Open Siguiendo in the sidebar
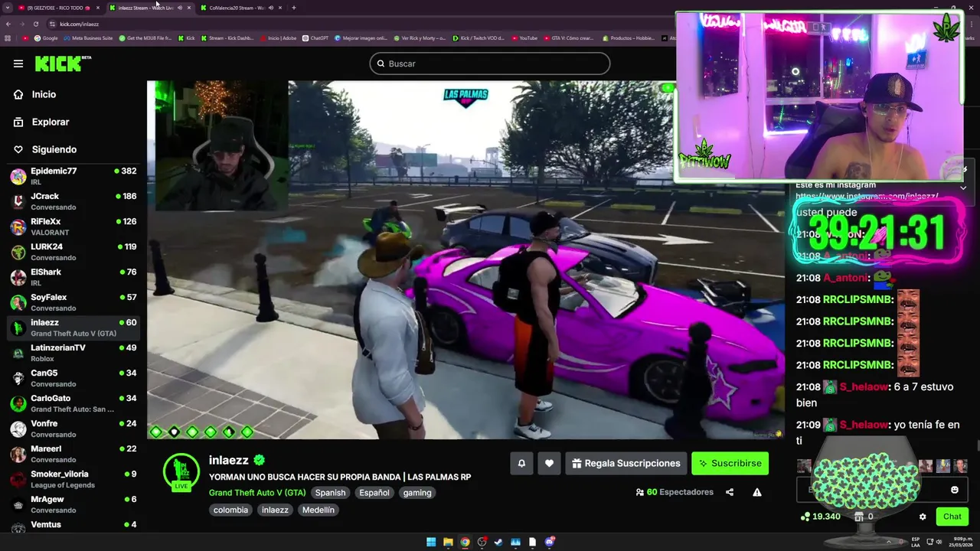 54,149
